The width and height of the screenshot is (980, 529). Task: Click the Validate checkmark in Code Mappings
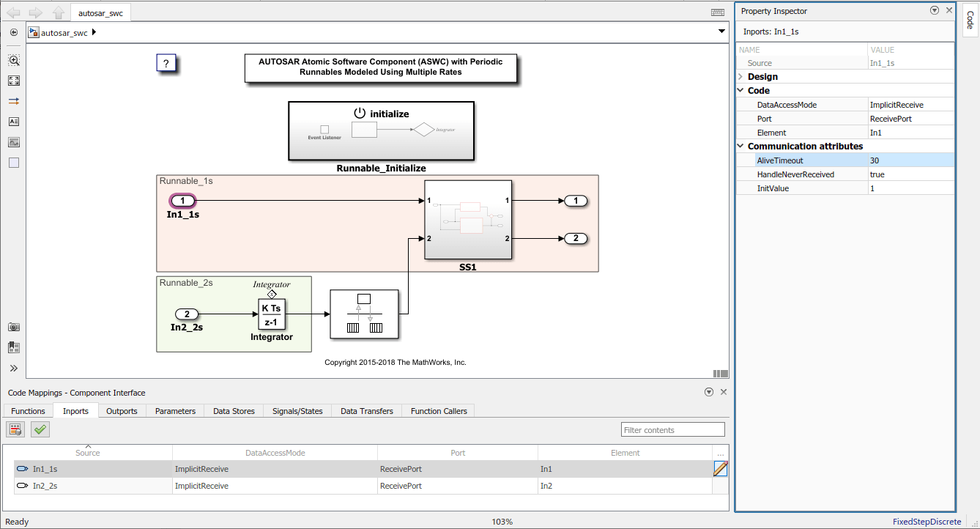[40, 429]
